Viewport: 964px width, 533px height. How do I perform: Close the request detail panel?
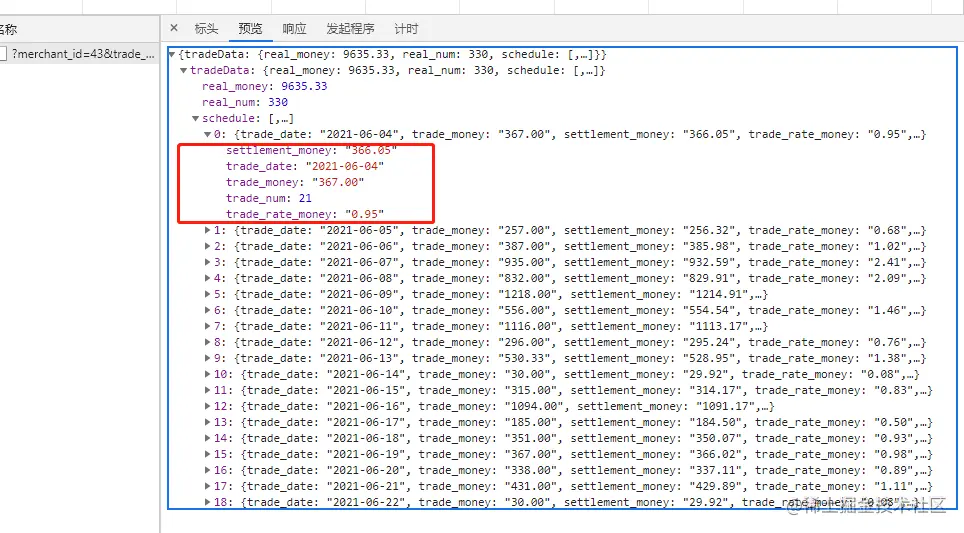[x=174, y=28]
